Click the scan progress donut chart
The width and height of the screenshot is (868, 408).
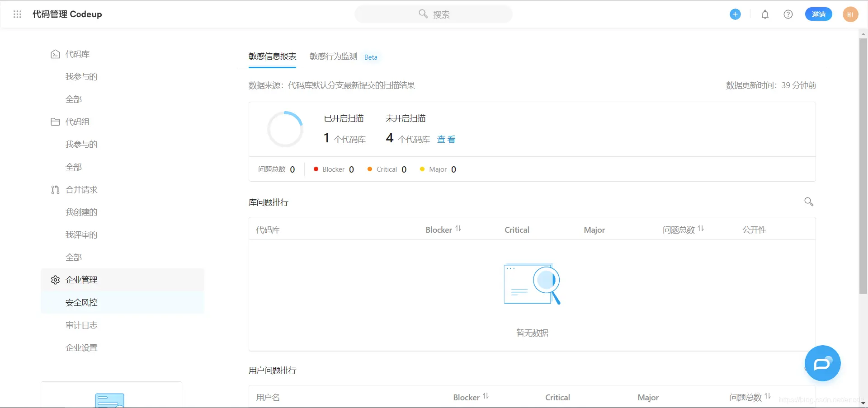pos(285,129)
